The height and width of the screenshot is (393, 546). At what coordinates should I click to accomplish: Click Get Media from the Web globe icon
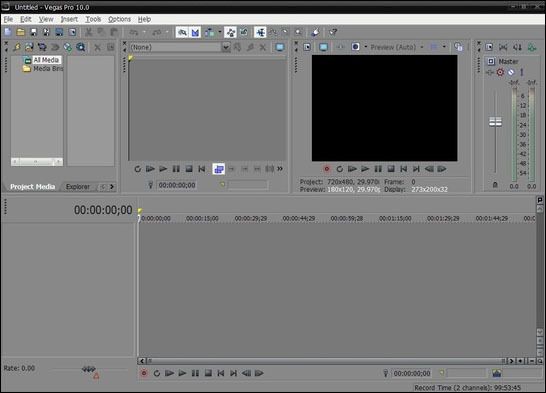68,47
